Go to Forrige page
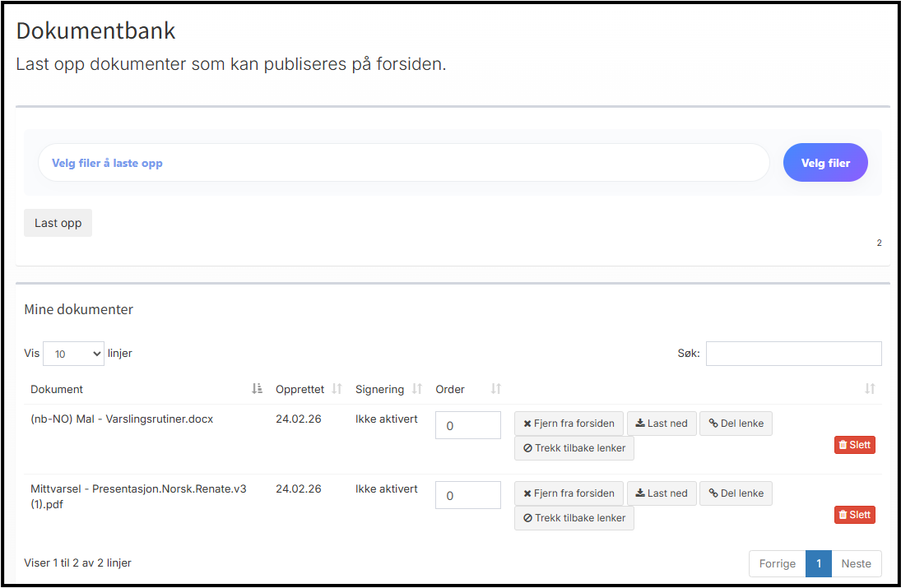The image size is (901, 588). [x=777, y=563]
